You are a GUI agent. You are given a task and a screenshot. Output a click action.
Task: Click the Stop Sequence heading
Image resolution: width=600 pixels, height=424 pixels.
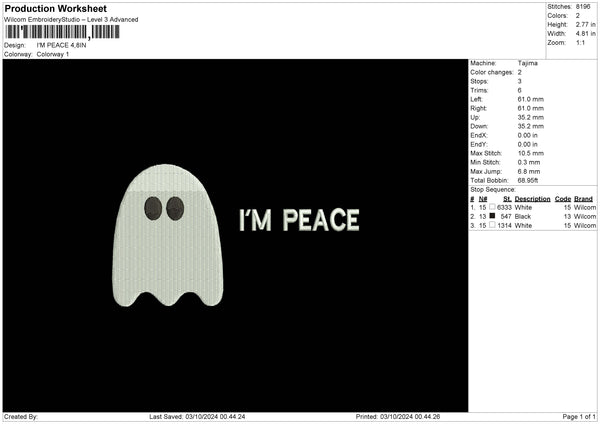coord(493,190)
